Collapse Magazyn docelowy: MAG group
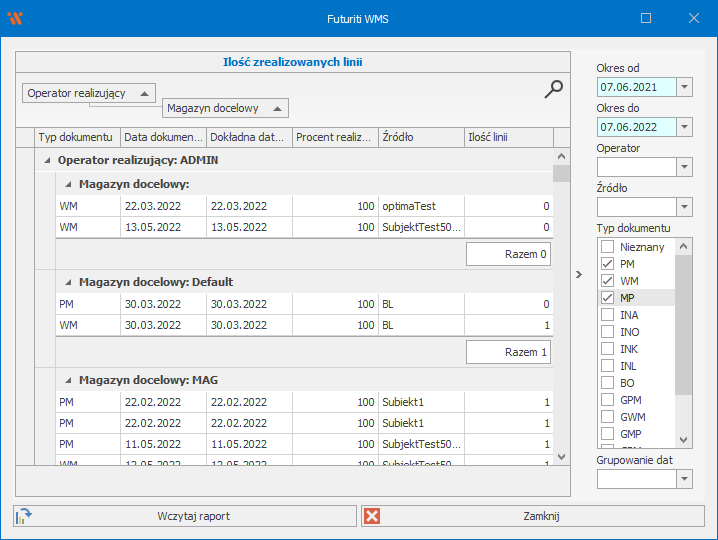Image resolution: width=718 pixels, height=540 pixels. point(68,380)
